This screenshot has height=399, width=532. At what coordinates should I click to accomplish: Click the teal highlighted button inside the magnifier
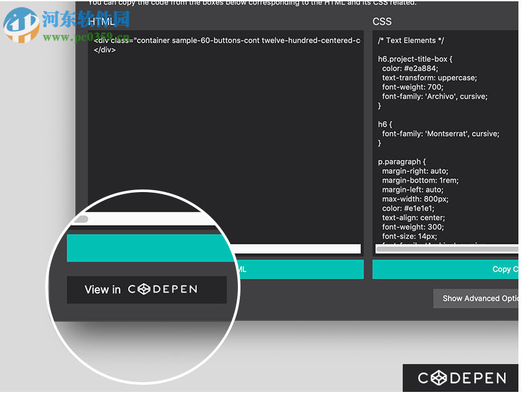pyautogui.click(x=149, y=248)
